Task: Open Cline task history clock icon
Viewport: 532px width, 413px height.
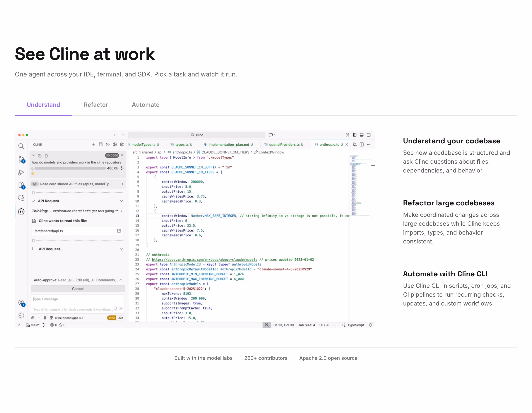Action: [x=108, y=144]
